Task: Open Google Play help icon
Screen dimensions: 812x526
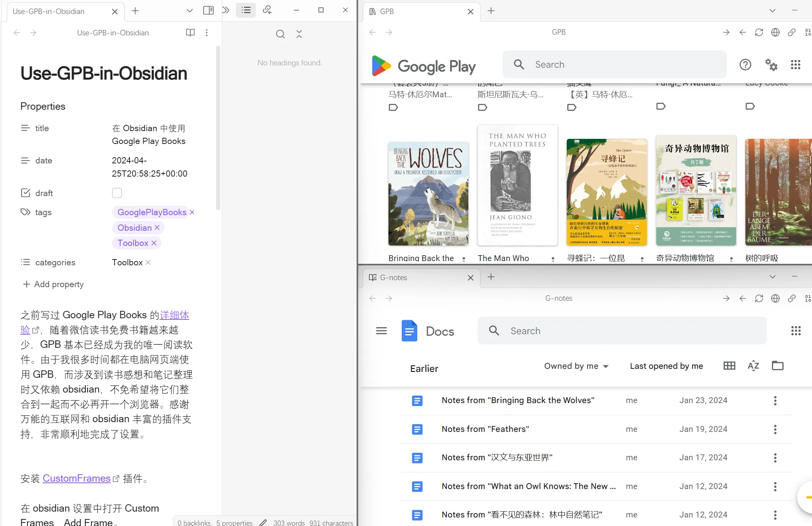Action: point(745,65)
